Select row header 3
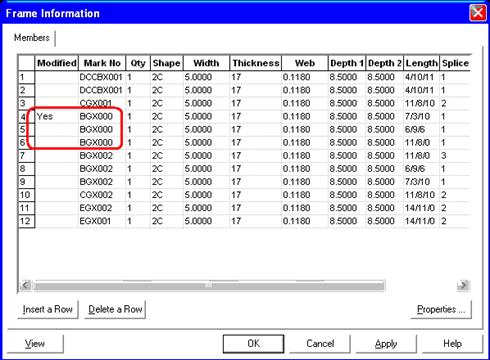Screen dimensions: 490x360 pos(26,103)
